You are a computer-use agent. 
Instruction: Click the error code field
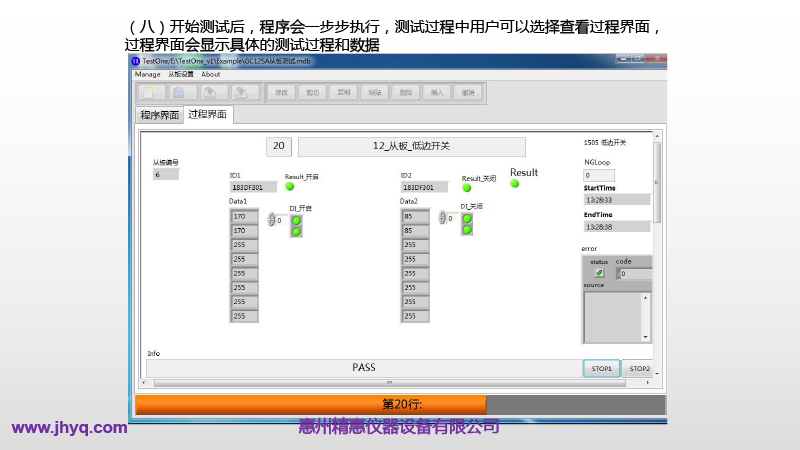pos(635,274)
